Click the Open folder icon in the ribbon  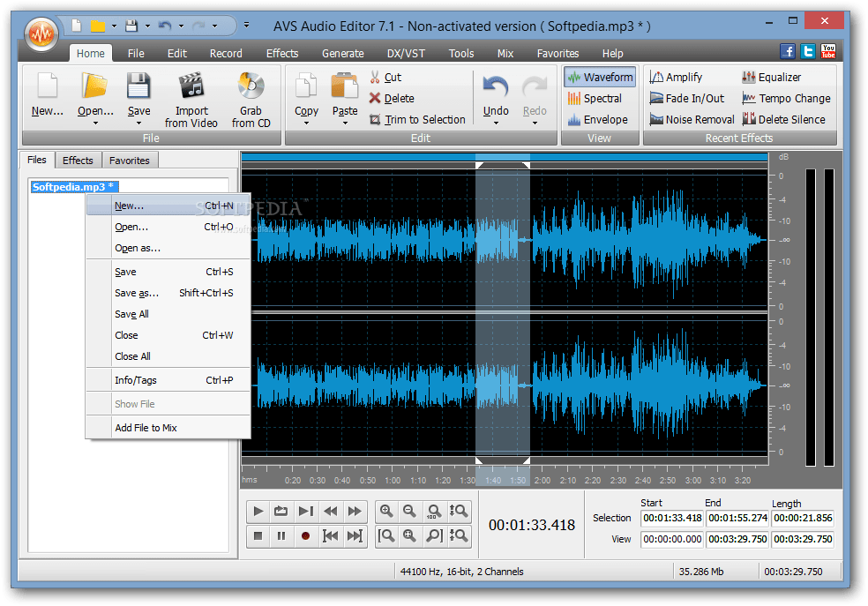[94, 87]
